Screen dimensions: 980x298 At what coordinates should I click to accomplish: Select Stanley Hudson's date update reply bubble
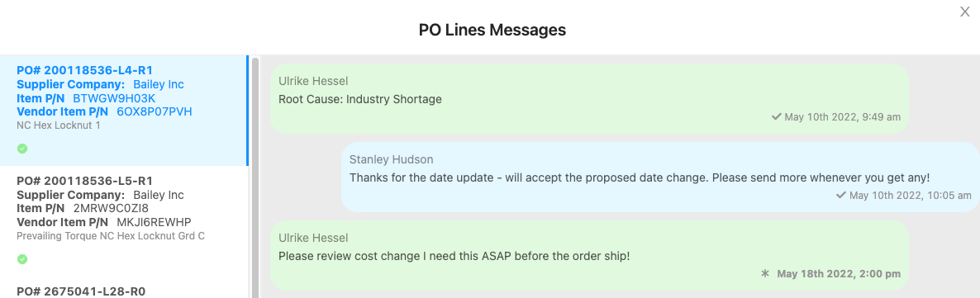click(660, 177)
